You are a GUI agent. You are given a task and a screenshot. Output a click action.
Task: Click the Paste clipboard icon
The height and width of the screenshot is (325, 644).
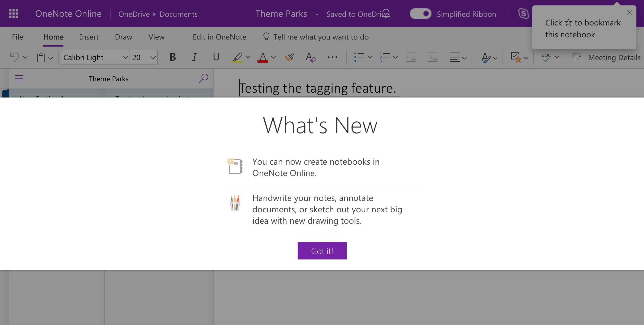click(x=41, y=57)
